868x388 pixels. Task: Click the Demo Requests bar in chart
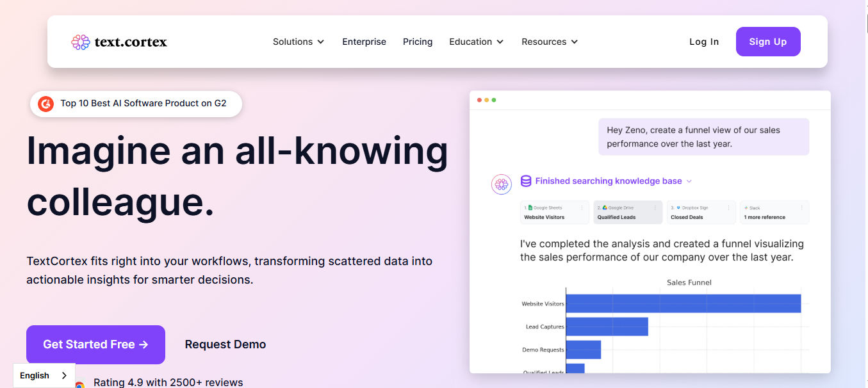click(584, 350)
